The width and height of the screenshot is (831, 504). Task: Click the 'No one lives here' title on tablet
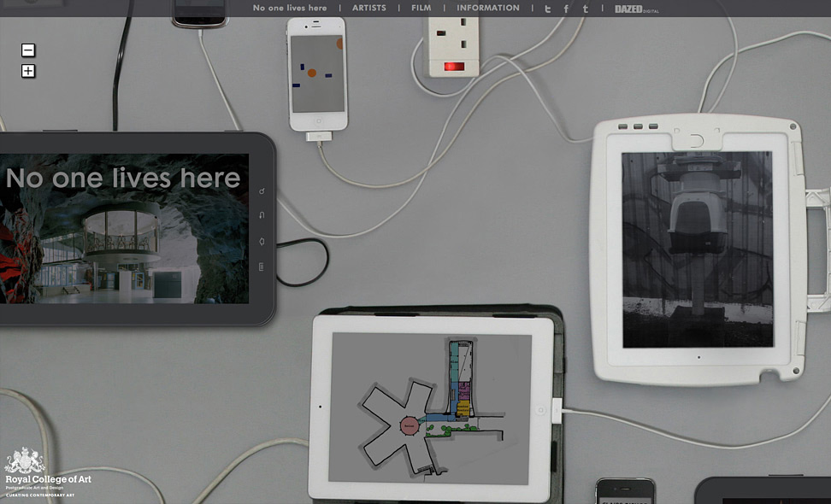tap(123, 179)
